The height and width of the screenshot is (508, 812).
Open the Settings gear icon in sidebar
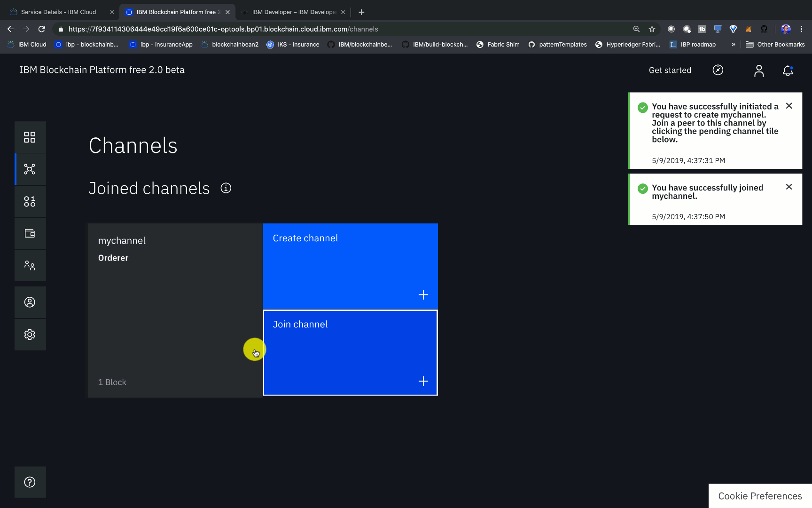coord(30,334)
